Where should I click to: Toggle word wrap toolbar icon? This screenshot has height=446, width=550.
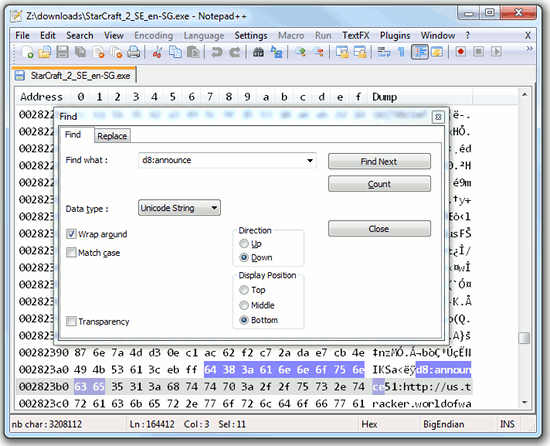(383, 52)
